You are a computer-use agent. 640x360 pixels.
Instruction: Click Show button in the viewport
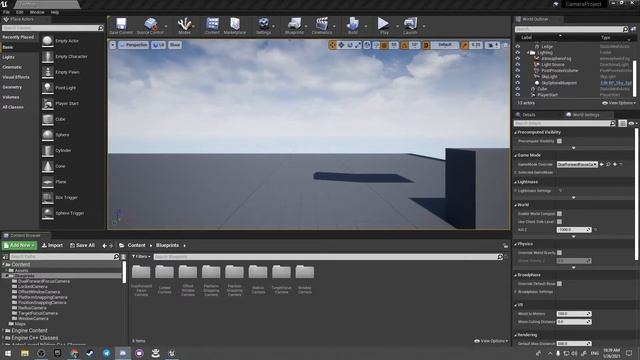click(175, 45)
